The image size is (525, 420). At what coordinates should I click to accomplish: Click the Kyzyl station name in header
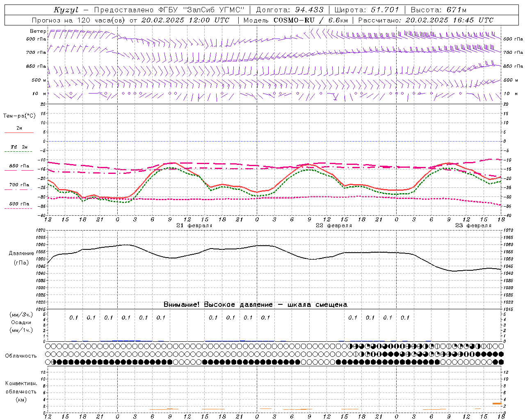coord(66,10)
